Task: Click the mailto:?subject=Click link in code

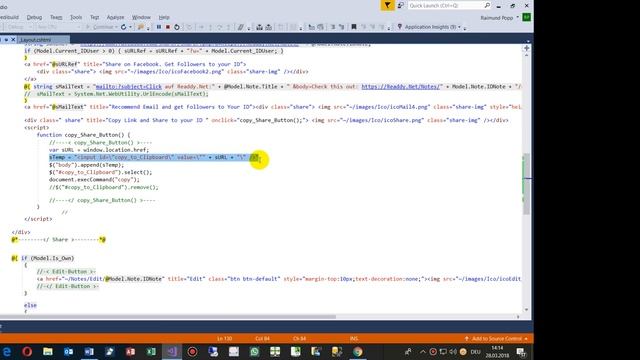Action: click(128, 87)
